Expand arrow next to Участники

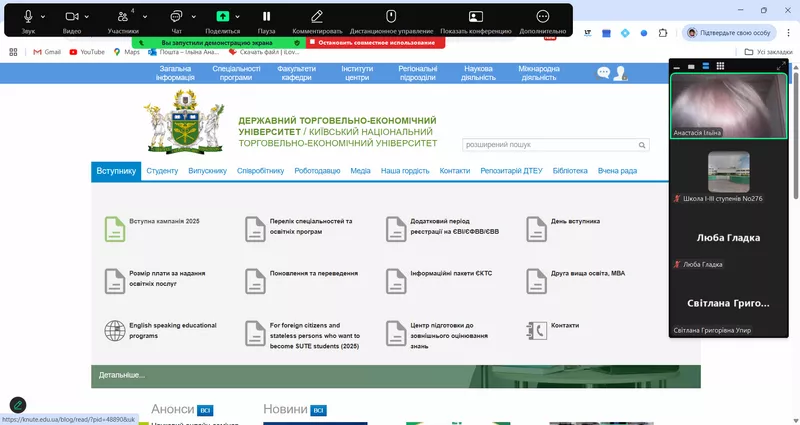pos(145,17)
